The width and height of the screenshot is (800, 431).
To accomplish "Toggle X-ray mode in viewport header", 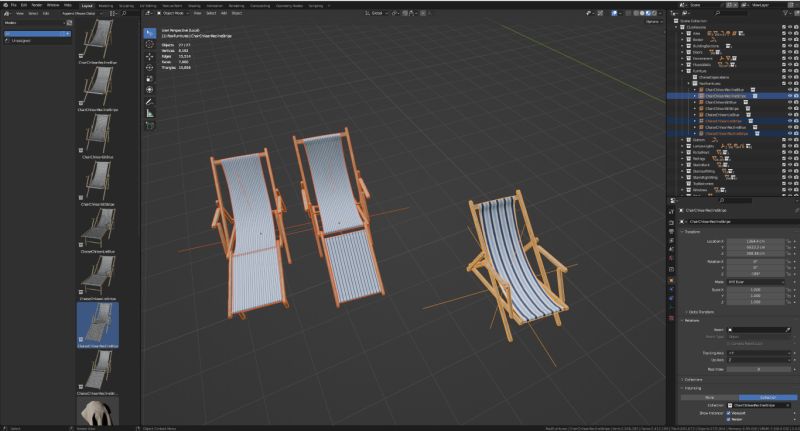I will click(629, 13).
